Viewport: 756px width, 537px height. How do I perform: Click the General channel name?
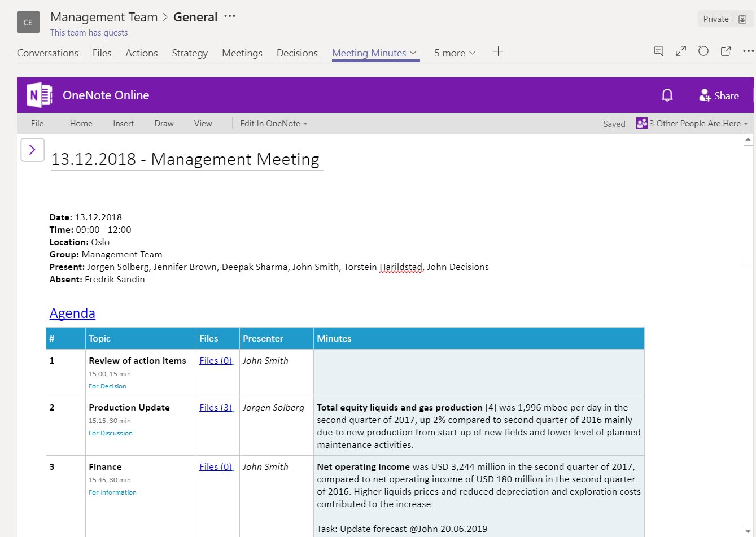click(195, 17)
